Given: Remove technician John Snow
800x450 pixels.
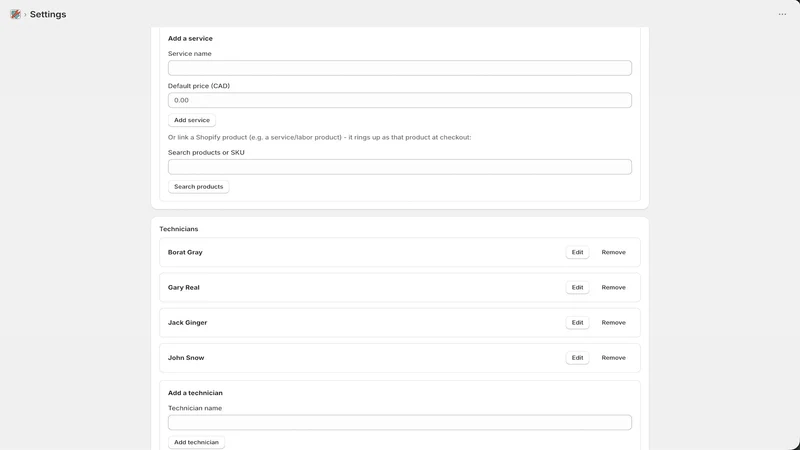Looking at the screenshot, I should (613, 358).
